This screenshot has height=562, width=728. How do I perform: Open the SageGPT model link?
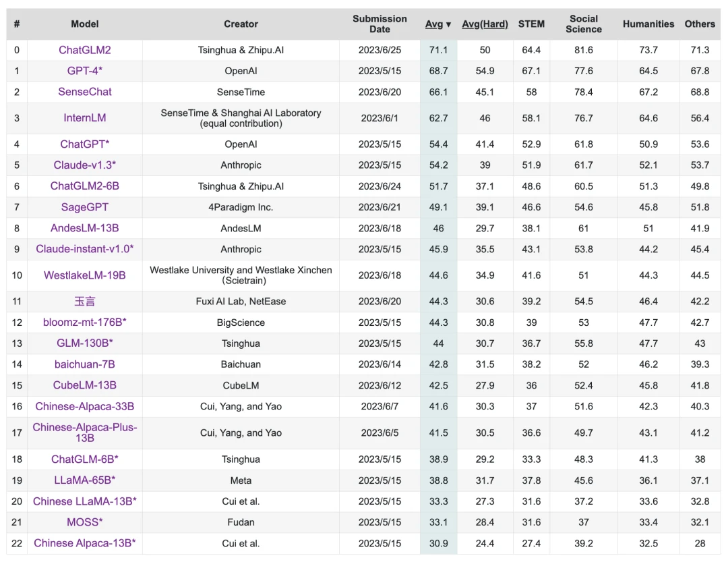(x=84, y=207)
